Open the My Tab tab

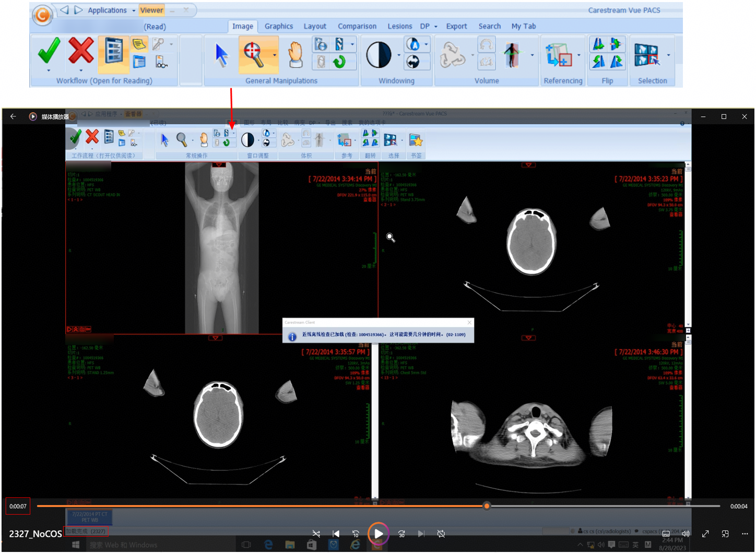tap(524, 26)
